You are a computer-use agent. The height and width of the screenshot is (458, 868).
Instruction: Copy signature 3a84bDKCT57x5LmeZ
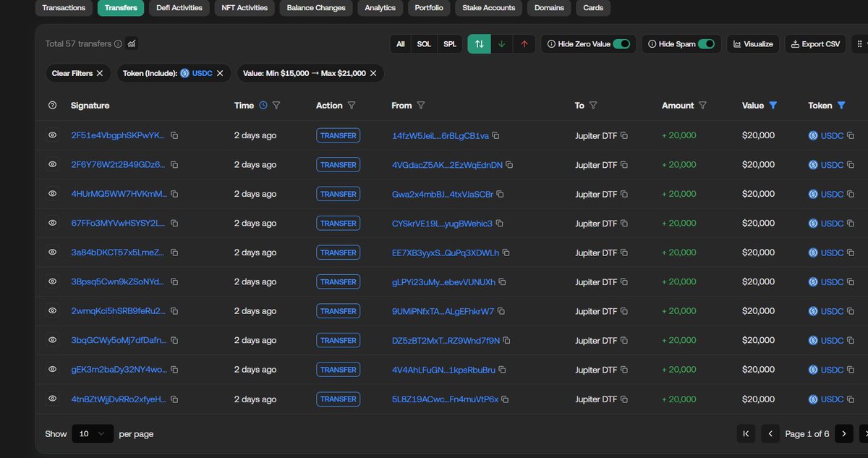click(174, 253)
